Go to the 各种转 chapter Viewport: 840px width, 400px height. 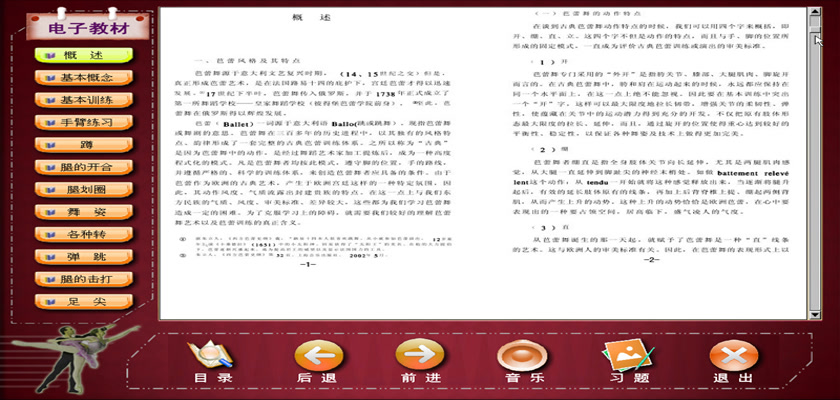click(84, 235)
